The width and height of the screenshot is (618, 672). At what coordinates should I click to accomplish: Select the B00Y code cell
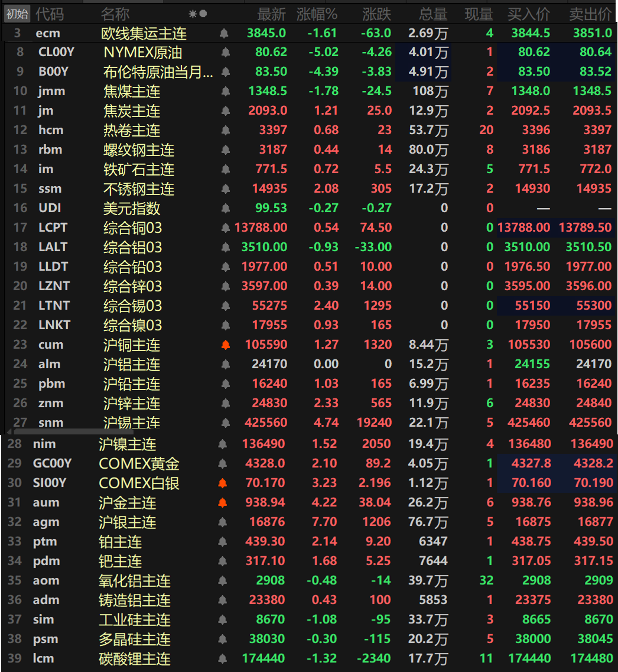click(x=53, y=72)
